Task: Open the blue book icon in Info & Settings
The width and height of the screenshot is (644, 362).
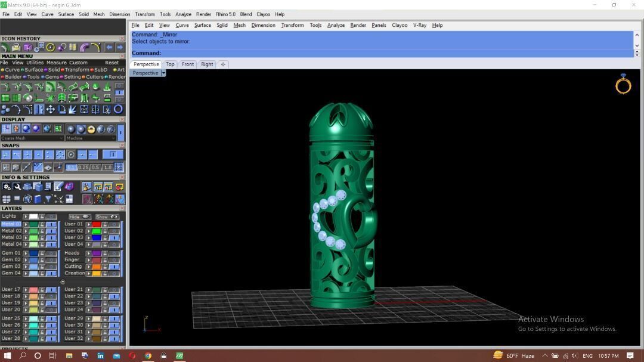Action: click(38, 199)
